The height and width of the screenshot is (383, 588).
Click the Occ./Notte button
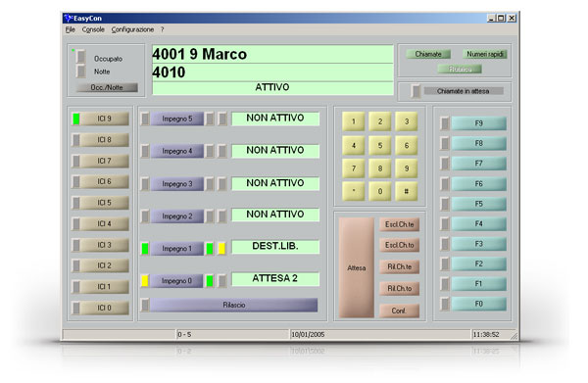(x=107, y=87)
